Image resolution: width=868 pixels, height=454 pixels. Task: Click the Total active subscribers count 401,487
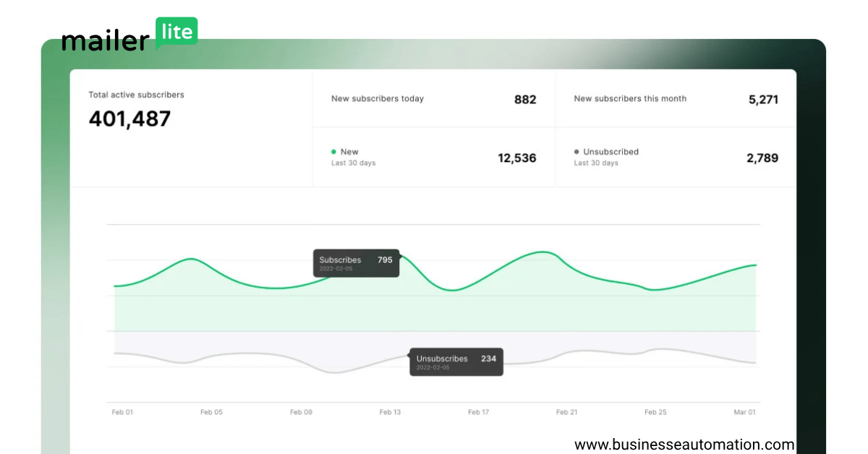click(x=129, y=119)
